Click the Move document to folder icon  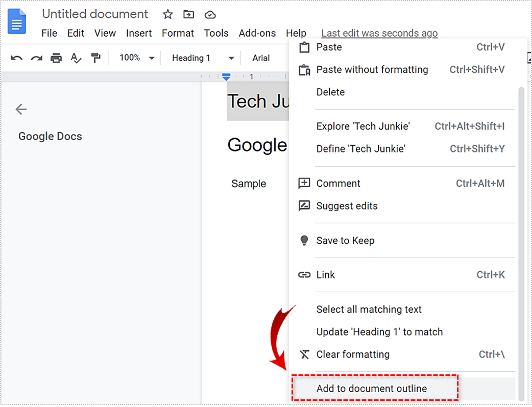tap(188, 14)
